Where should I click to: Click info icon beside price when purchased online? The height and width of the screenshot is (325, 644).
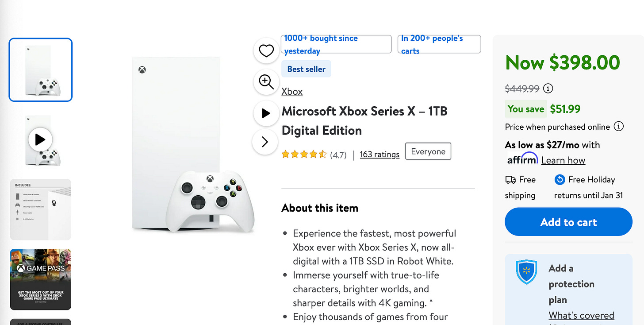(618, 126)
